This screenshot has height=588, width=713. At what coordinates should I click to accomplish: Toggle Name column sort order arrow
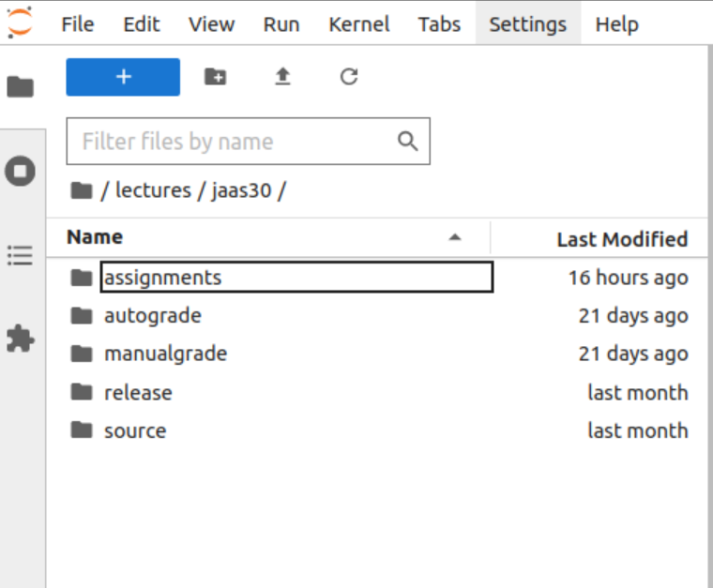[455, 237]
